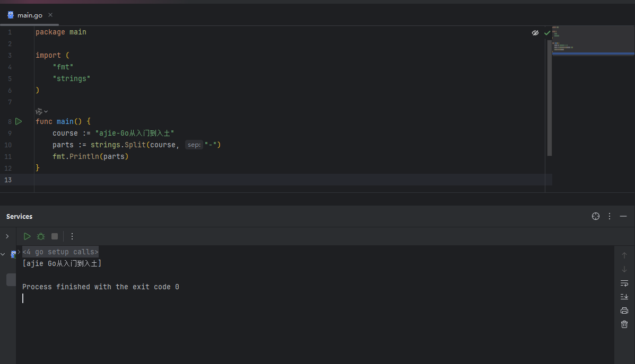Click the import keyword
The width and height of the screenshot is (635, 364).
click(x=48, y=56)
